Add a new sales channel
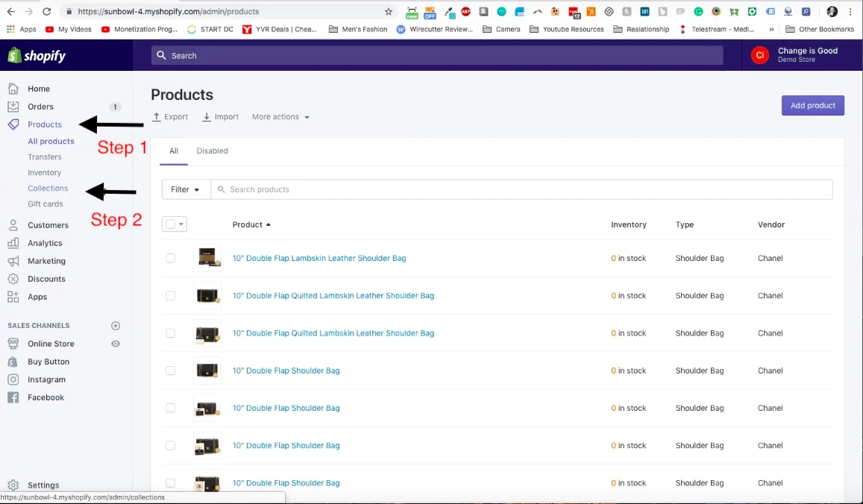This screenshot has height=504, width=863. [x=116, y=326]
